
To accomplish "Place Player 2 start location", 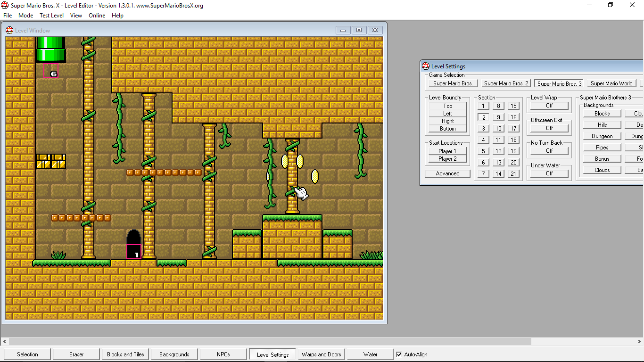I will click(x=447, y=159).
